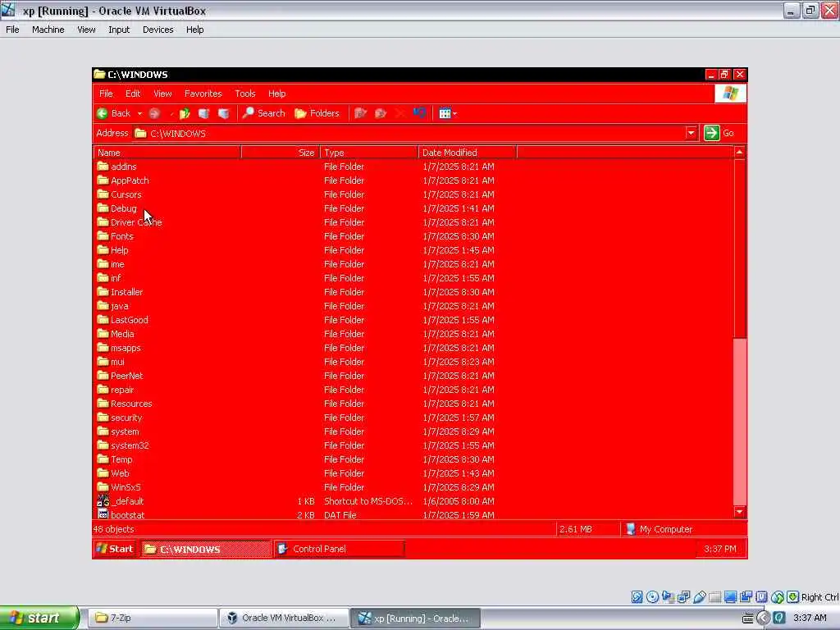Click the host tray keyboard icon
The height and width of the screenshot is (630, 840).
[748, 619]
